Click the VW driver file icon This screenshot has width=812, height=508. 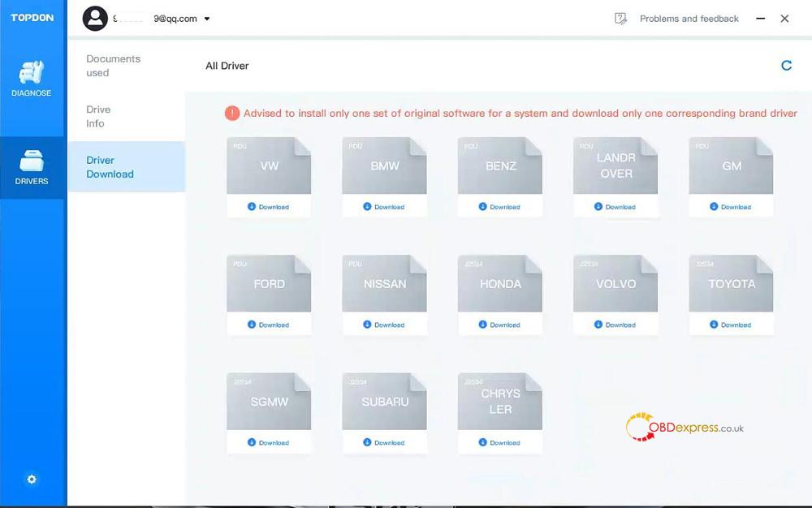pyautogui.click(x=269, y=166)
